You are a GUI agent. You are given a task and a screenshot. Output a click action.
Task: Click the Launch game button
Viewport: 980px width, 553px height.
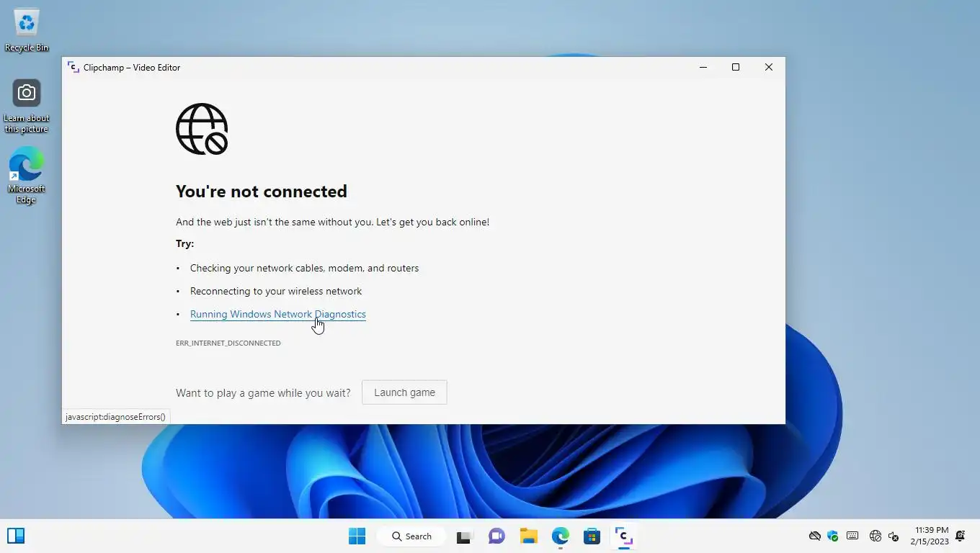click(x=404, y=392)
